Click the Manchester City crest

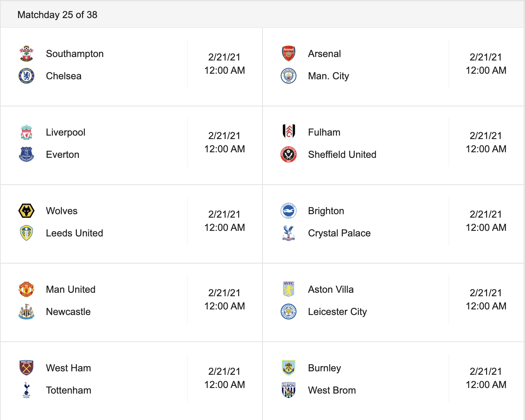click(x=289, y=76)
